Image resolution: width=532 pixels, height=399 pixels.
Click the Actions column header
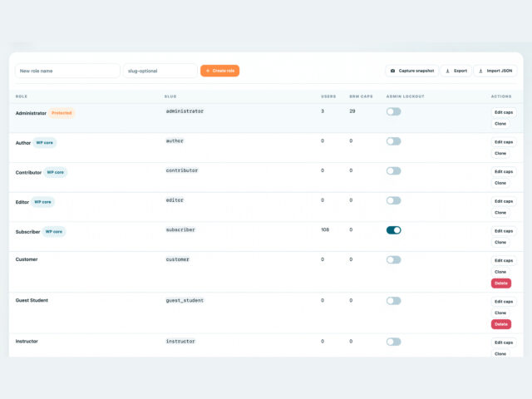point(501,96)
